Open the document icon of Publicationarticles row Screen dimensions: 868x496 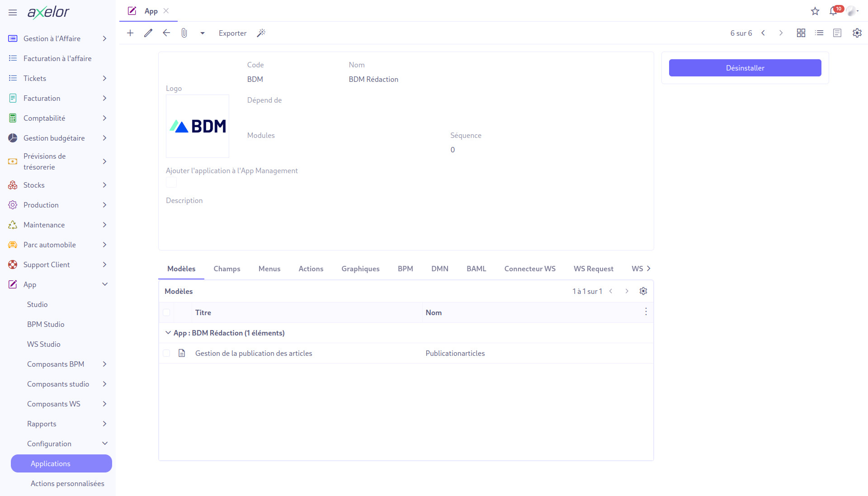pos(182,353)
